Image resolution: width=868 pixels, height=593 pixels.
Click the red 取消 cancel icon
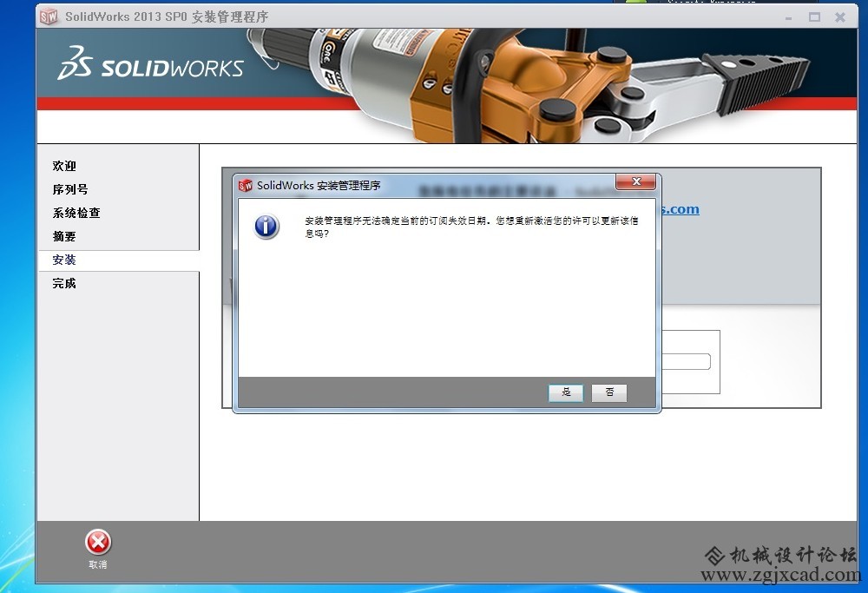(98, 542)
